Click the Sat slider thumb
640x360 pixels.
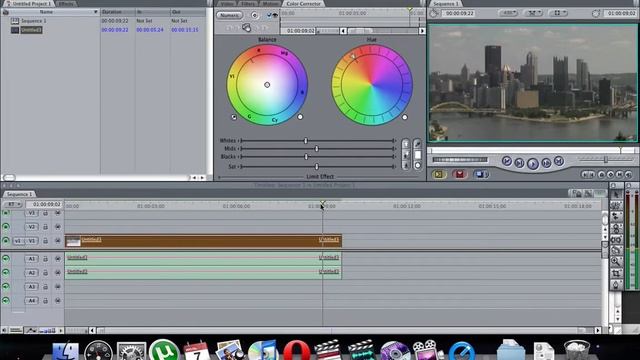pos(316,167)
